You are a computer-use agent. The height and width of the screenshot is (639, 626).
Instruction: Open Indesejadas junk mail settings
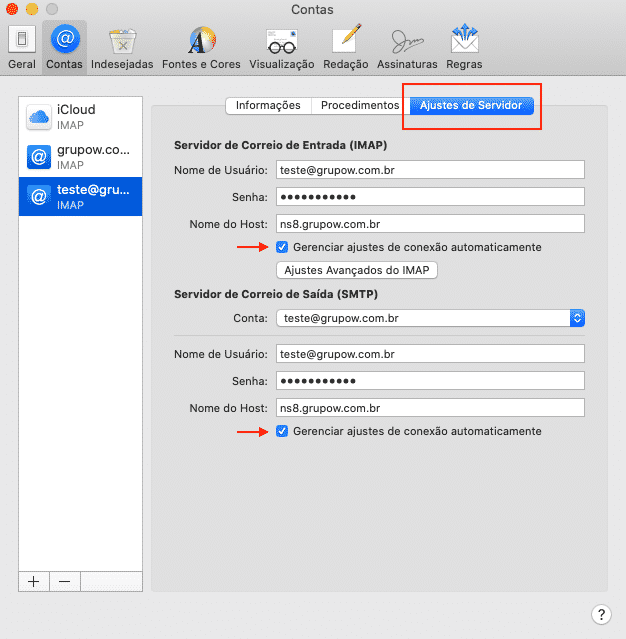(122, 48)
